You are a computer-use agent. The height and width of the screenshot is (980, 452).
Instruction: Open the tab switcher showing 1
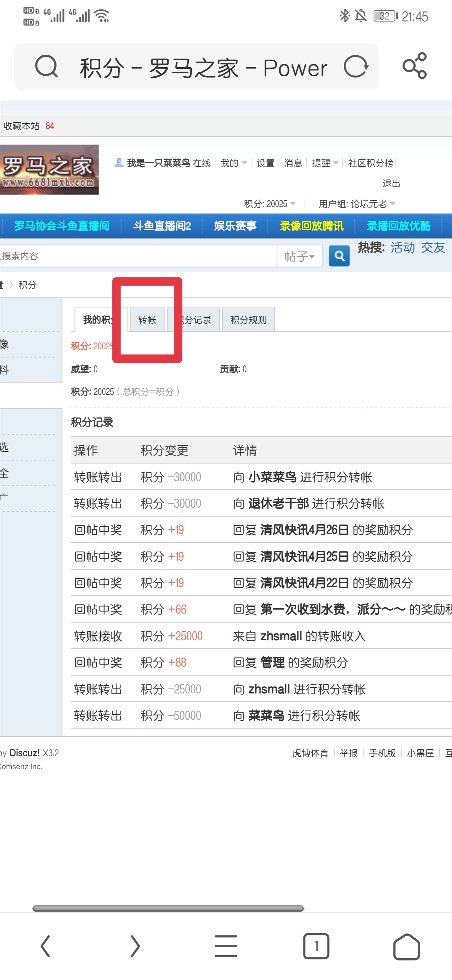(x=316, y=946)
